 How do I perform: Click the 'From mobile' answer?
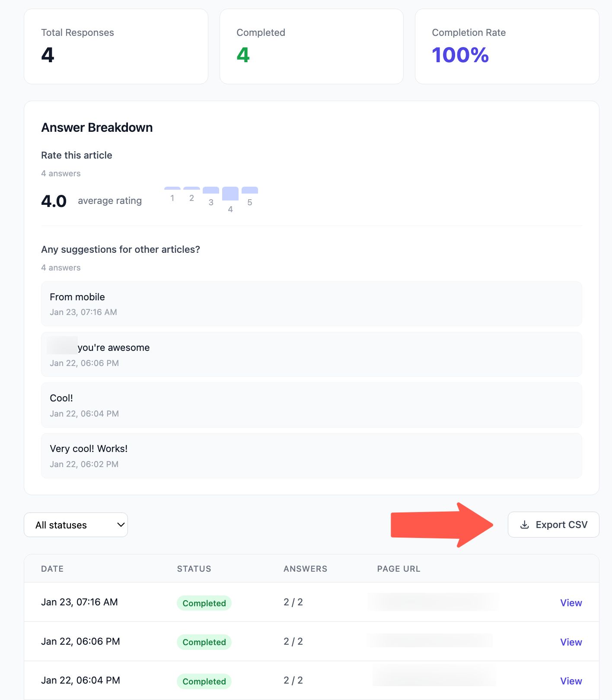coord(312,304)
